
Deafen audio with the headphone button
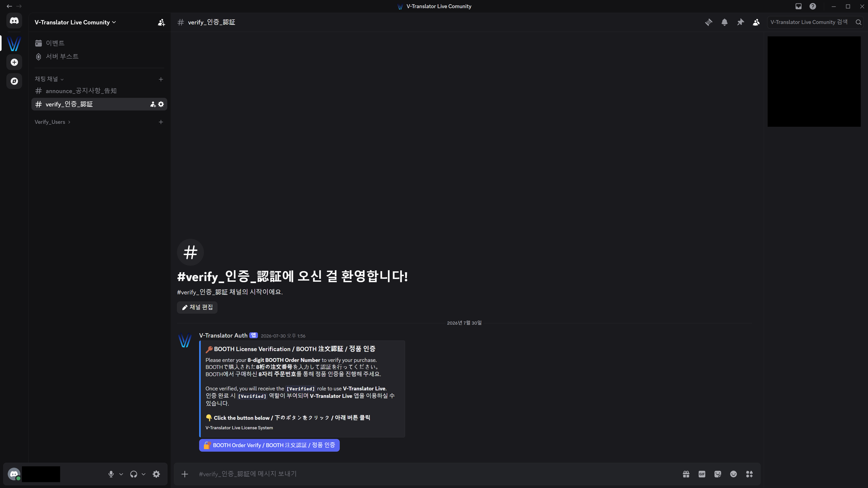pyautogui.click(x=134, y=474)
